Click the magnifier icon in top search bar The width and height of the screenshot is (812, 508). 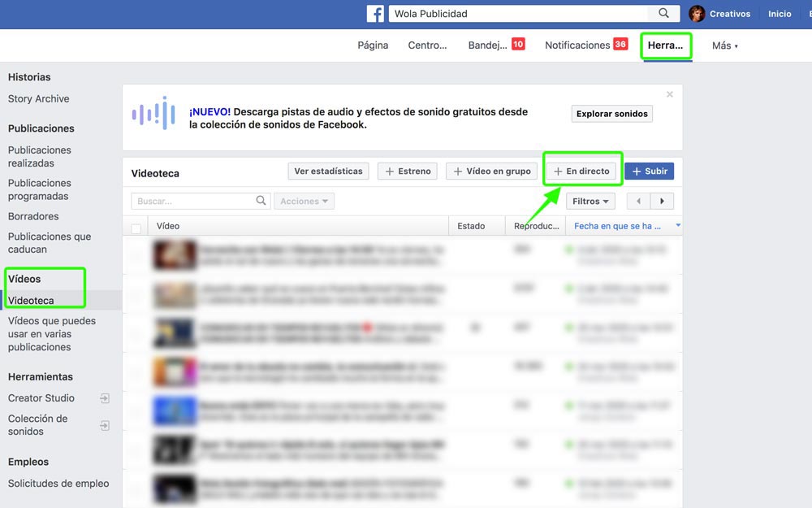[664, 14]
